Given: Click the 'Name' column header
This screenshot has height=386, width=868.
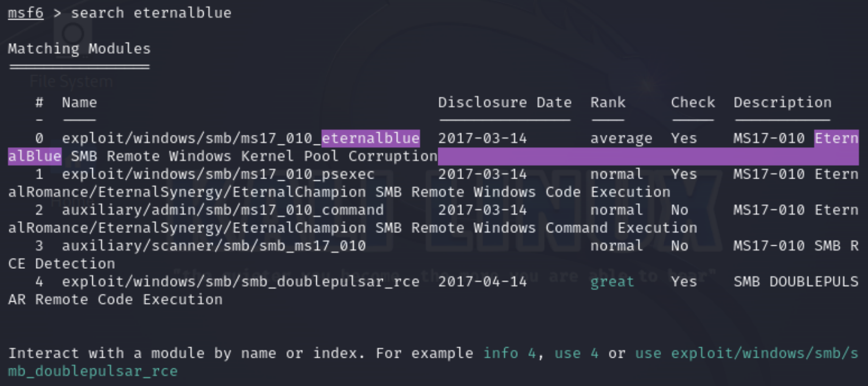Looking at the screenshot, I should point(79,102).
